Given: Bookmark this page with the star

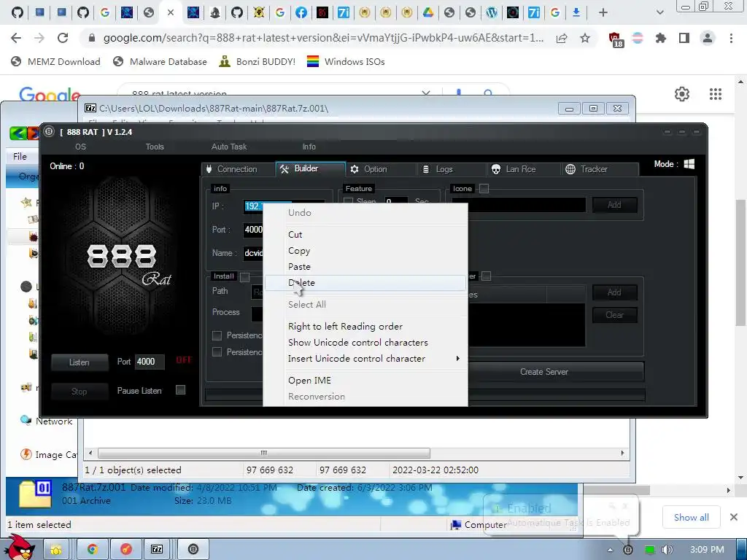Looking at the screenshot, I should [x=585, y=38].
